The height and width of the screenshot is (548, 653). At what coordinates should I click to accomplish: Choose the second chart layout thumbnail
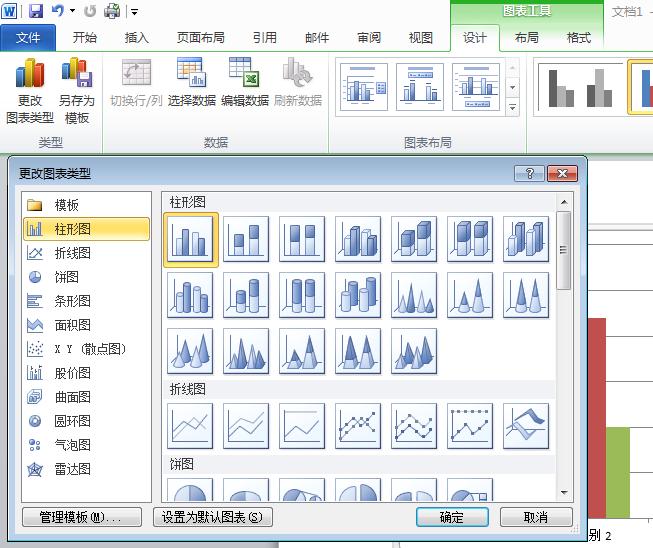tap(420, 87)
